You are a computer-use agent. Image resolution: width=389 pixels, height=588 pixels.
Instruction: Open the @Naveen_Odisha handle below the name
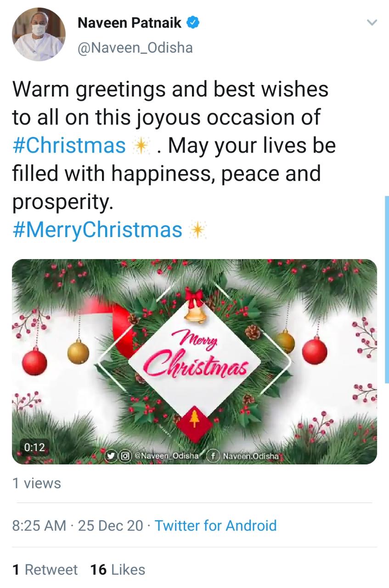tap(135, 48)
